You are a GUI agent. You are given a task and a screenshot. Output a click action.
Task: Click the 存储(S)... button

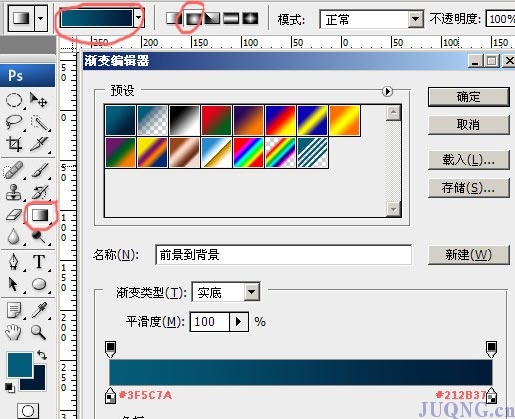click(x=469, y=188)
